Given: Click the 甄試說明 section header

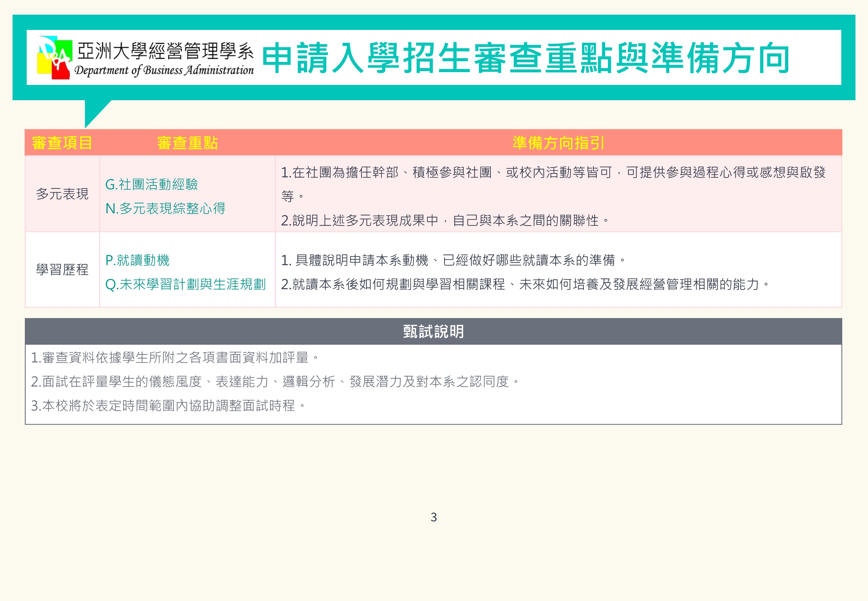Looking at the screenshot, I should pyautogui.click(x=433, y=331).
